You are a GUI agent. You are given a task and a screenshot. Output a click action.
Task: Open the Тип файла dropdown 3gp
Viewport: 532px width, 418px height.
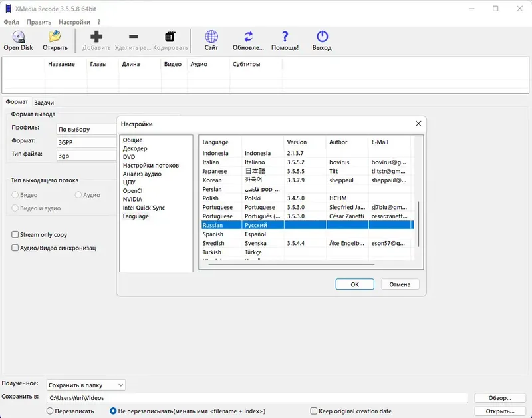click(x=86, y=156)
